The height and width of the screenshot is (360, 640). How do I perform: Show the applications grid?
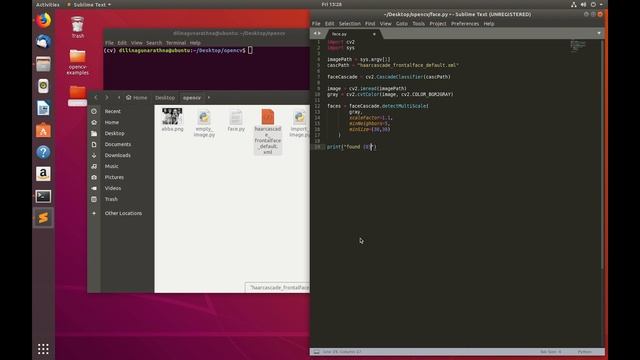point(43,349)
